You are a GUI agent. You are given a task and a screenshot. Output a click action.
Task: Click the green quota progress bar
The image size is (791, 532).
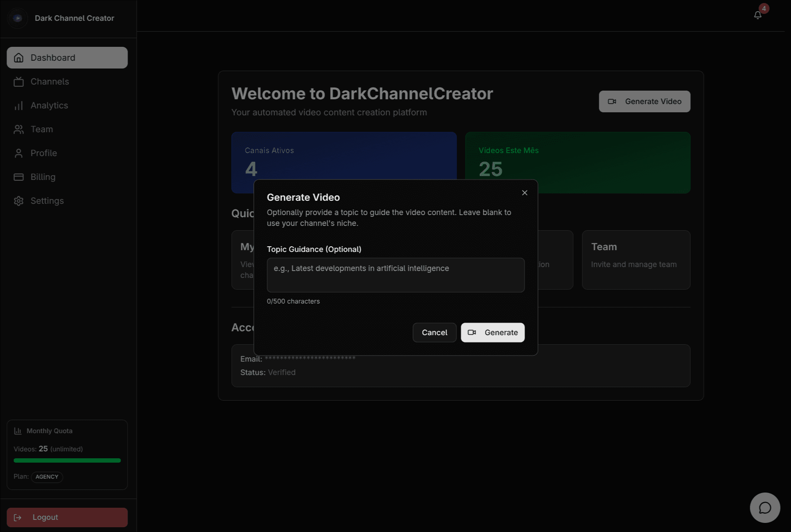[x=66, y=460]
